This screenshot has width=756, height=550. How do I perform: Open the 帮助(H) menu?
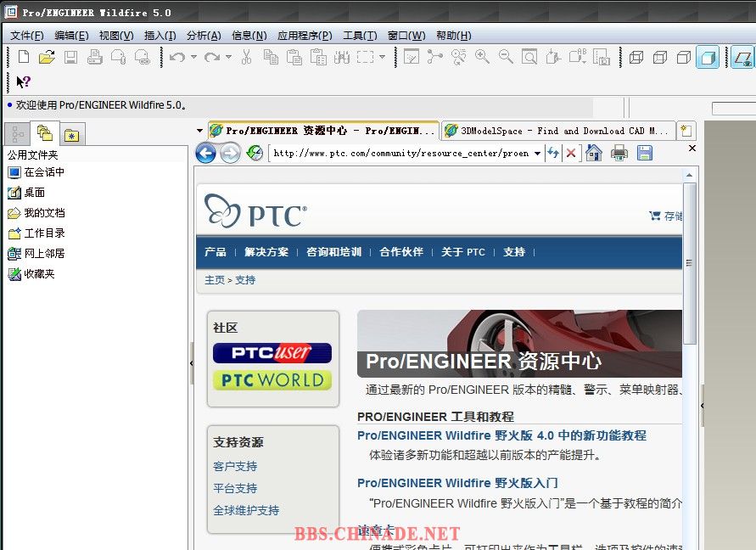coord(454,35)
